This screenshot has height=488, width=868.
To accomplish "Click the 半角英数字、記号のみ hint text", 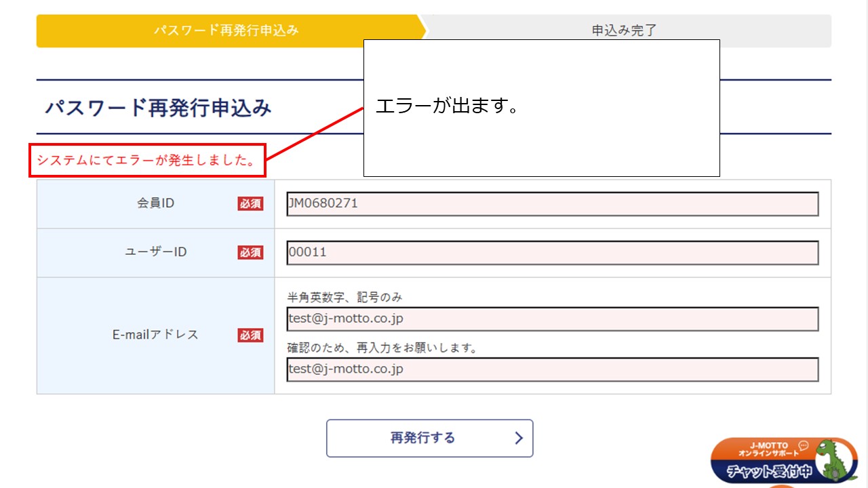I will pyautogui.click(x=345, y=298).
